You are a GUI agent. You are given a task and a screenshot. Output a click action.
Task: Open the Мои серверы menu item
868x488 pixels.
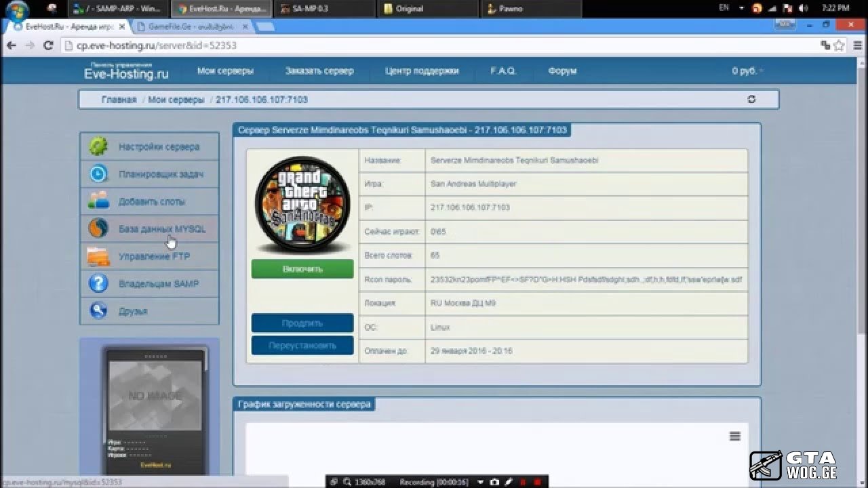225,71
